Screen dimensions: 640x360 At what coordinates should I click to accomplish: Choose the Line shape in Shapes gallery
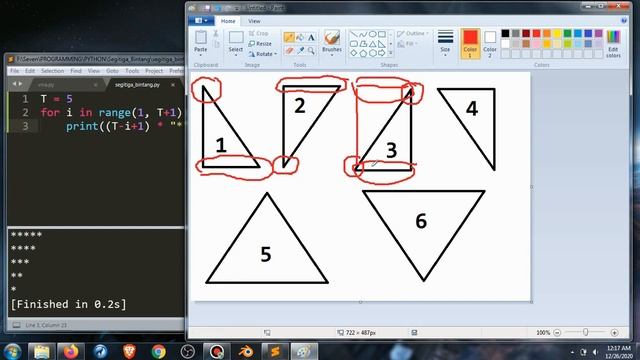click(354, 34)
